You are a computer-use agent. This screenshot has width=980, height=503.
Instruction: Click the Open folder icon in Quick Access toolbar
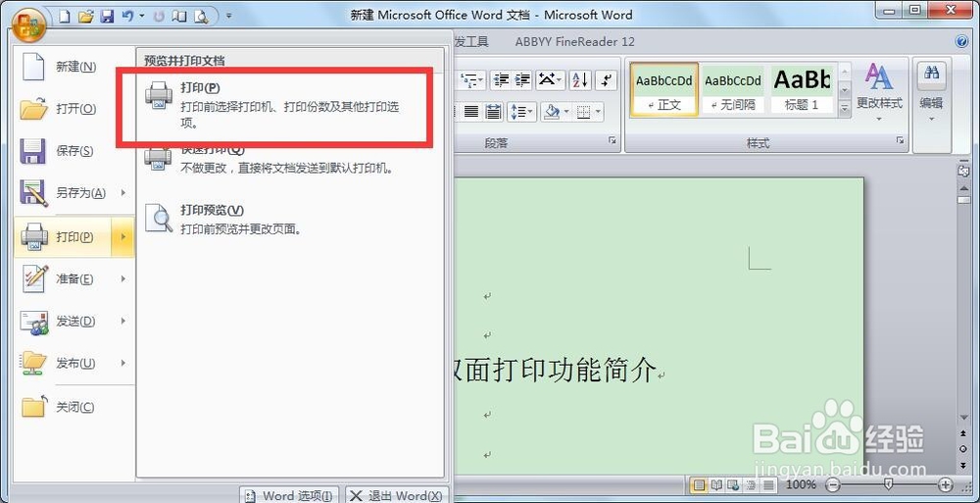[86, 16]
